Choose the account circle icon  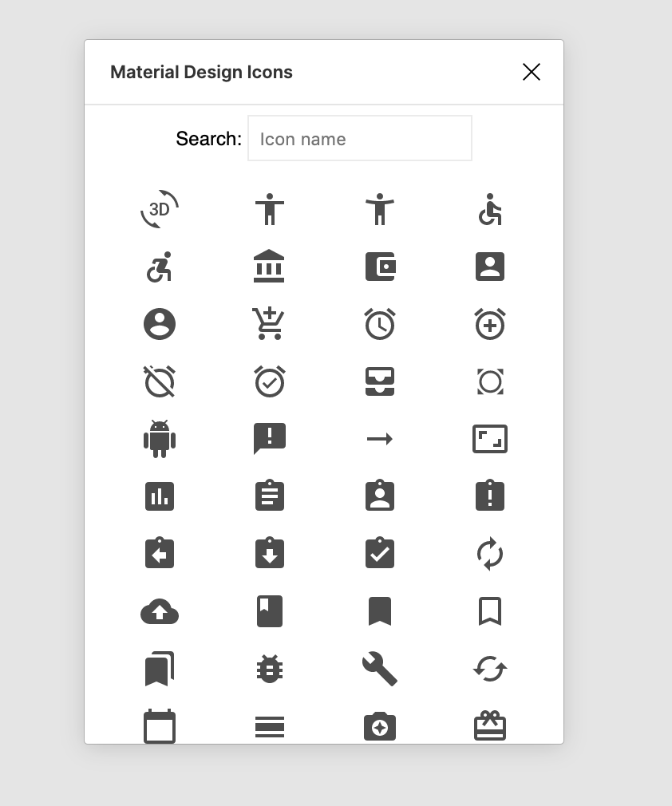tap(160, 324)
